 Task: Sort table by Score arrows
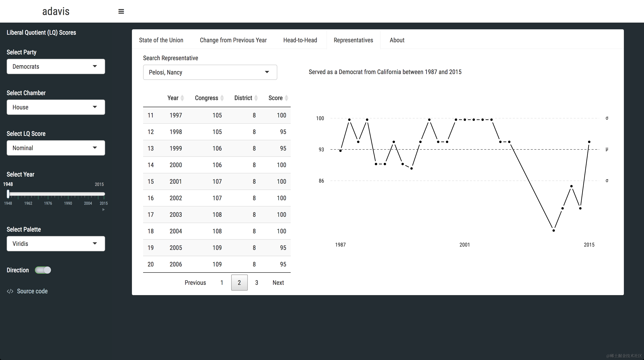[286, 98]
